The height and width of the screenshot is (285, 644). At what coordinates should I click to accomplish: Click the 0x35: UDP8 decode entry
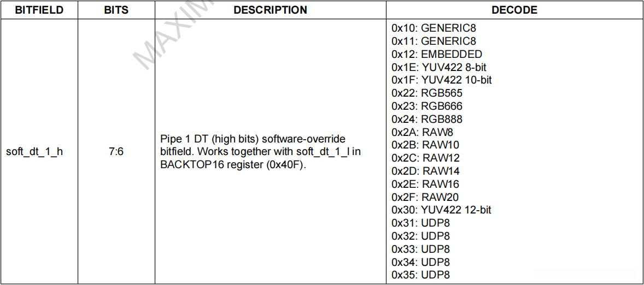coord(420,275)
